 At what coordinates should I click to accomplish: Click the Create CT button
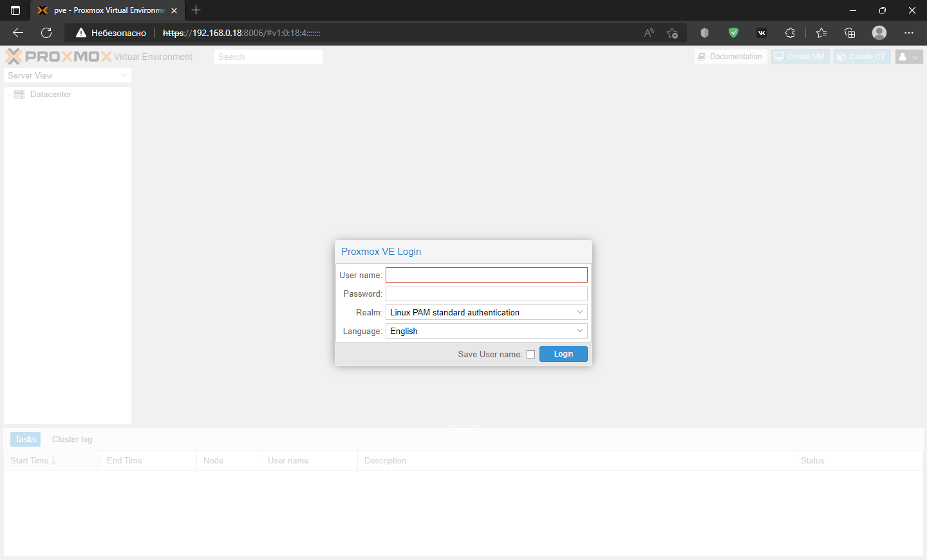(x=862, y=57)
